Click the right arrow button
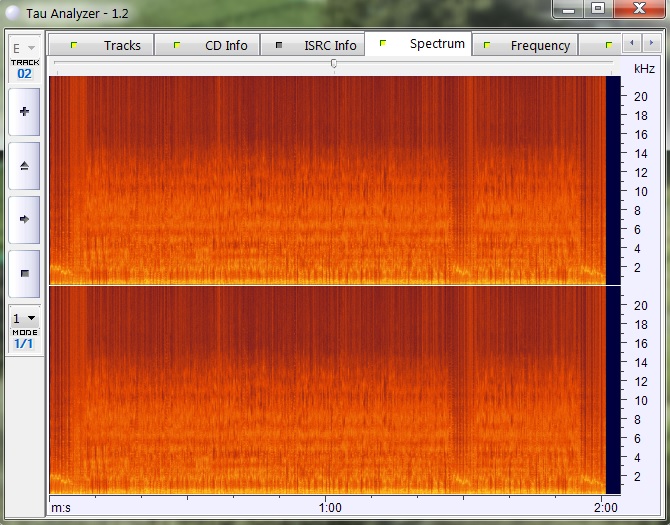Screen dimensions: 670x525 point(24,219)
